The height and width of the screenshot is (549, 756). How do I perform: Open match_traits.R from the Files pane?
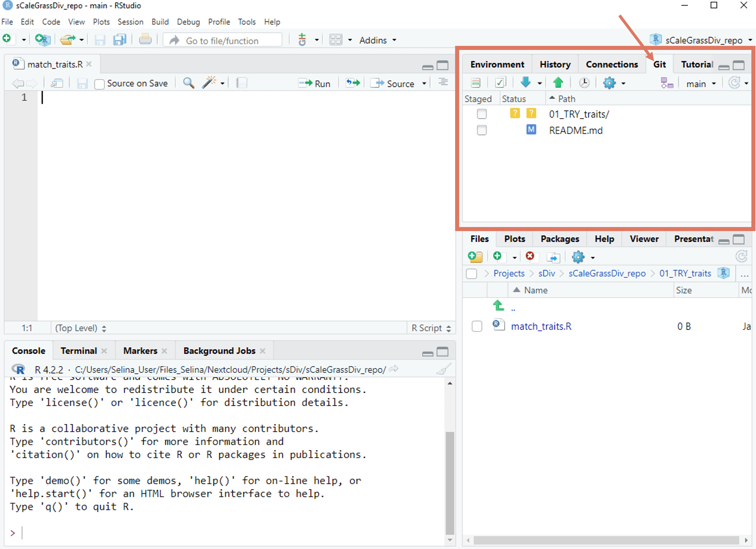pyautogui.click(x=541, y=326)
